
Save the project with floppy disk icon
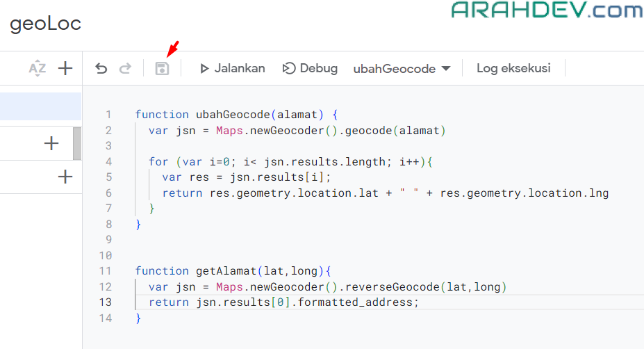coord(162,68)
